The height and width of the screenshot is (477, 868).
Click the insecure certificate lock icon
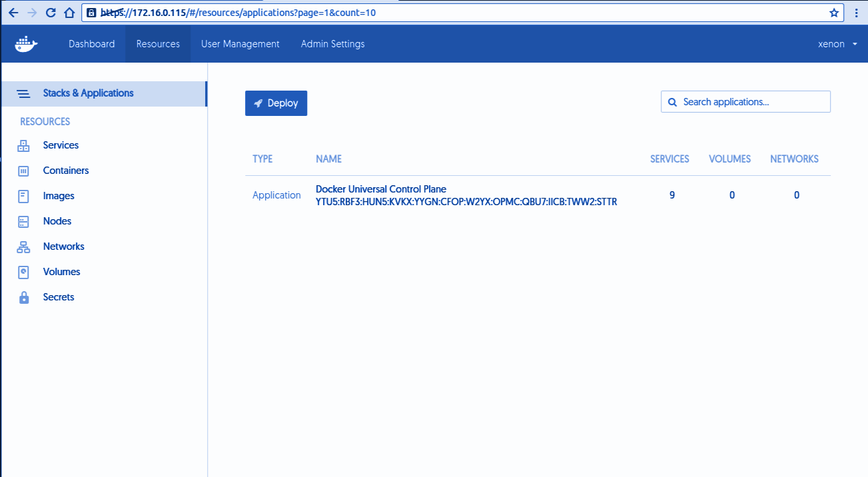coord(92,13)
